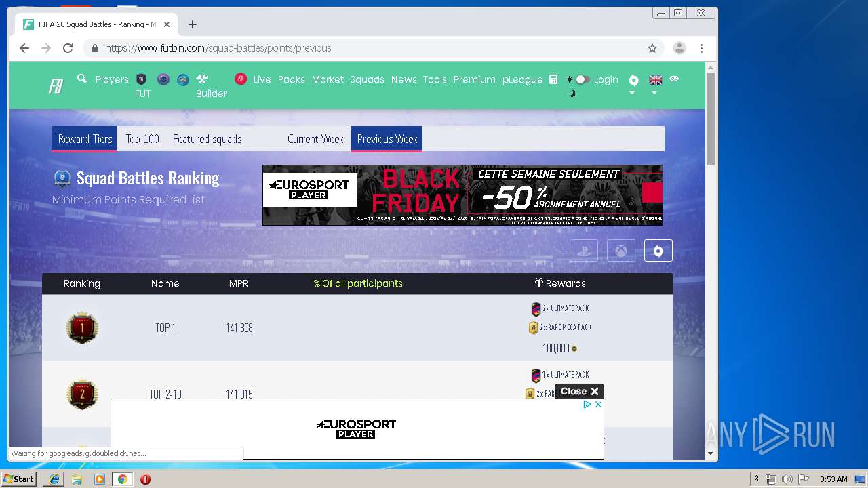Click the red Live badge icon
The width and height of the screenshot is (868, 488).
[241, 79]
